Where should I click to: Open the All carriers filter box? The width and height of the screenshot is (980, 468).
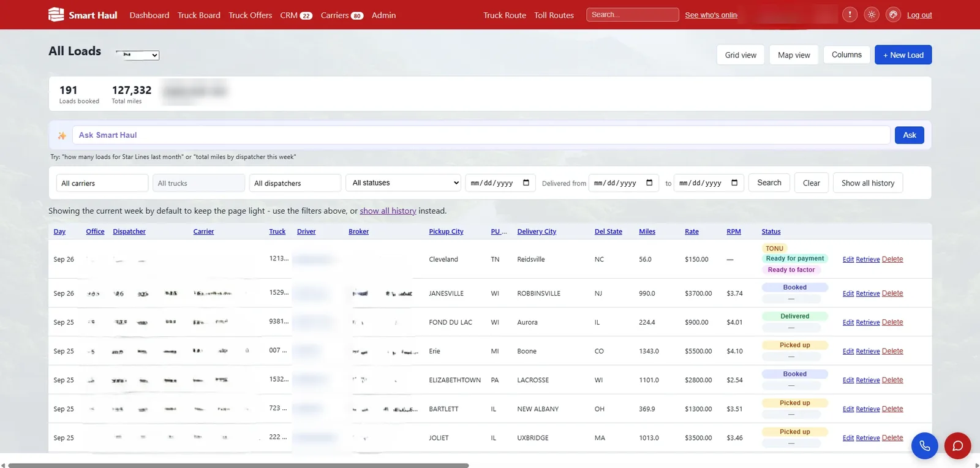[x=102, y=183]
